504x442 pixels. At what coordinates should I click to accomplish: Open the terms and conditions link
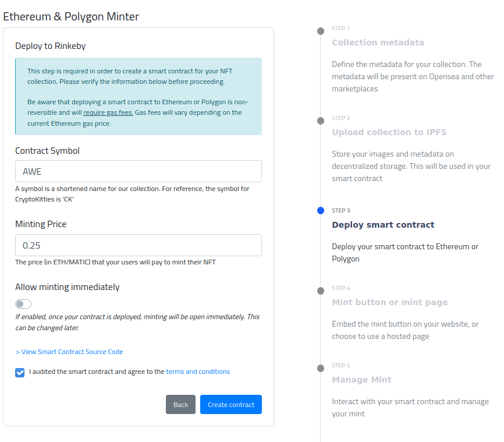(x=198, y=372)
